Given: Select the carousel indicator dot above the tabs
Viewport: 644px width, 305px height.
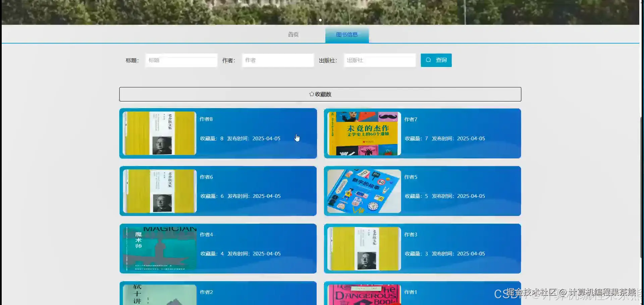Looking at the screenshot, I should pyautogui.click(x=320, y=20).
